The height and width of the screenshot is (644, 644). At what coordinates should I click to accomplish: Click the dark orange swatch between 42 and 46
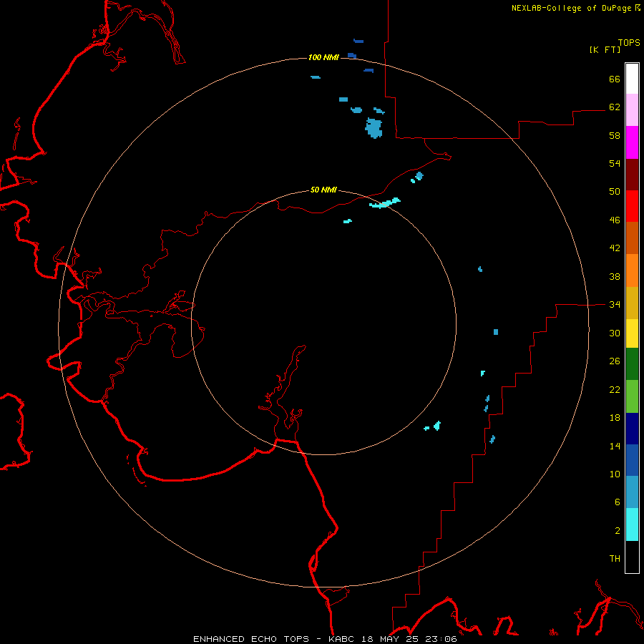point(632,238)
